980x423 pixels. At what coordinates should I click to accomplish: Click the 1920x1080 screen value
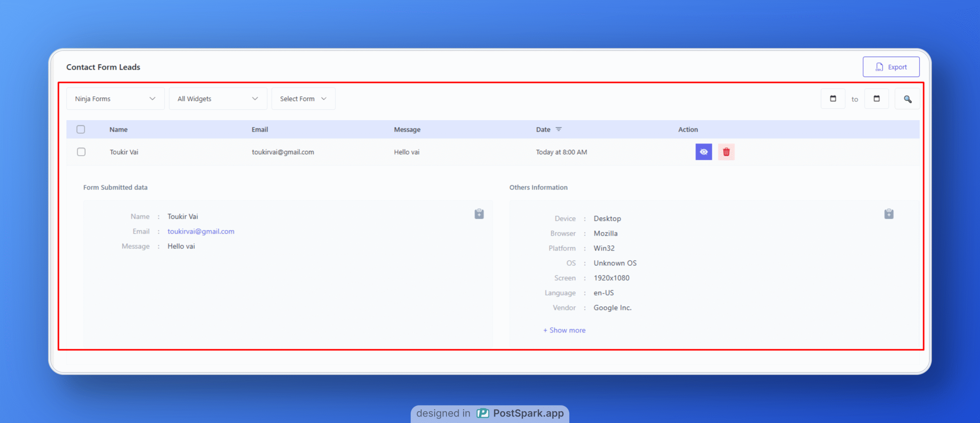pyautogui.click(x=611, y=278)
